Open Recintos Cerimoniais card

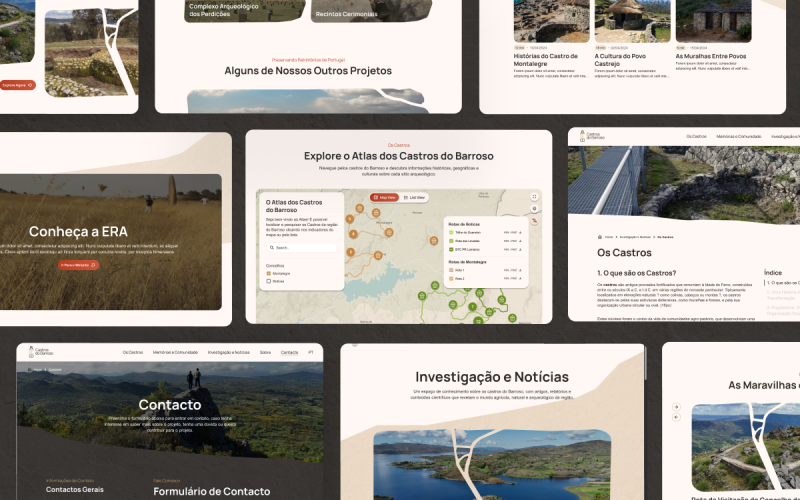(371, 11)
